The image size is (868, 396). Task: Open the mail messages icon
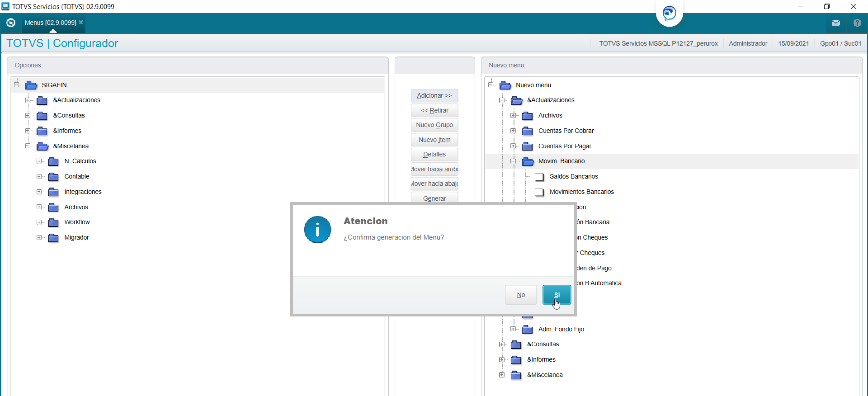tap(835, 23)
